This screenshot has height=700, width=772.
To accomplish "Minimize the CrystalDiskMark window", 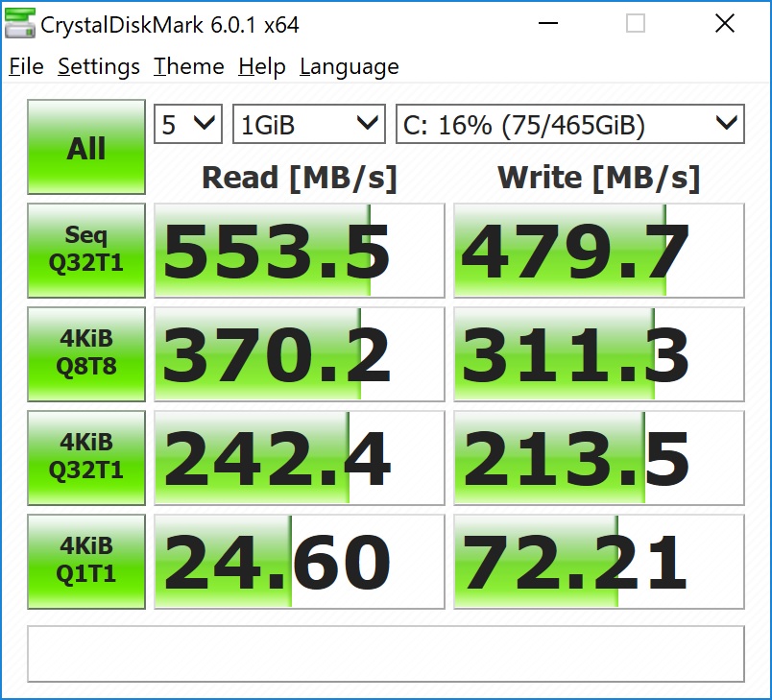I will [548, 23].
